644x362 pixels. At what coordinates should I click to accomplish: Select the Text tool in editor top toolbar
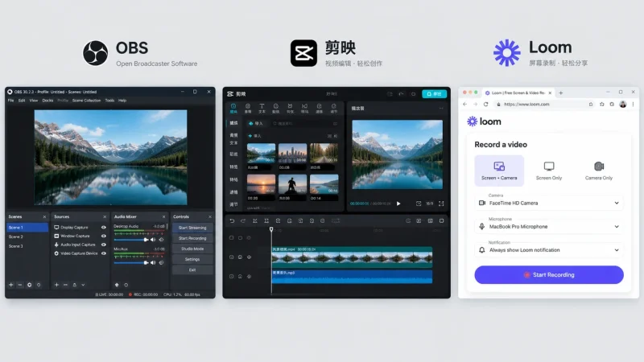(x=262, y=109)
